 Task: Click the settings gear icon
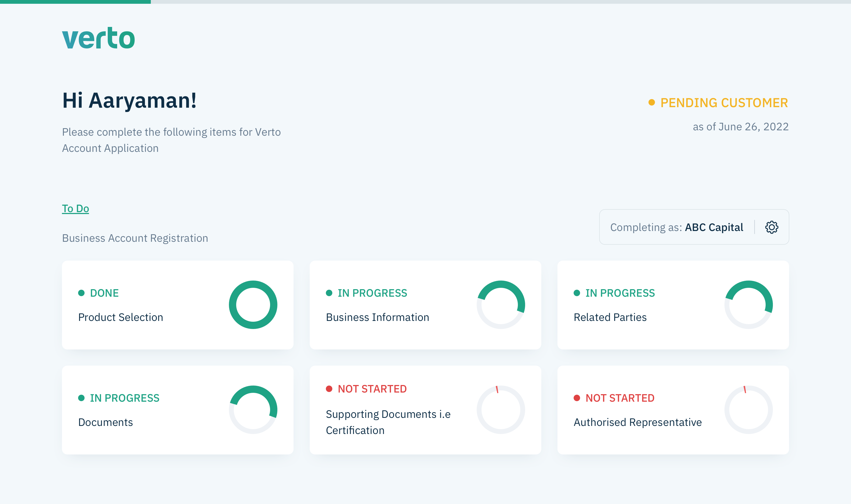pos(771,227)
